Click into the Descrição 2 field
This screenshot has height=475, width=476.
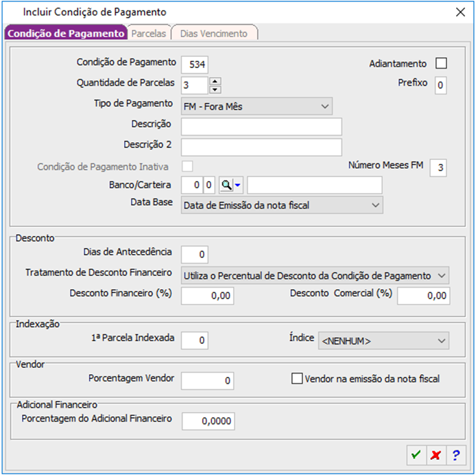(x=261, y=147)
